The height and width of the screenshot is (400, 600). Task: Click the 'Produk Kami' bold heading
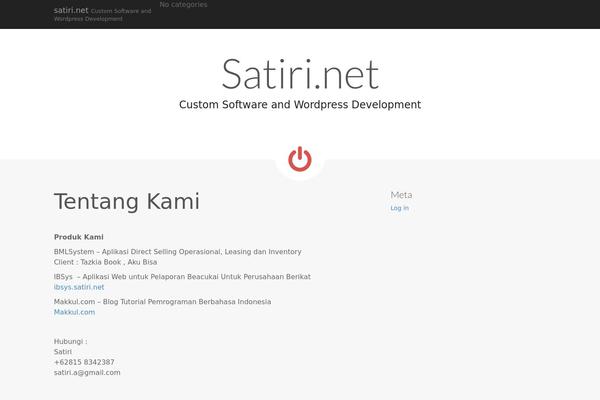[78, 237]
